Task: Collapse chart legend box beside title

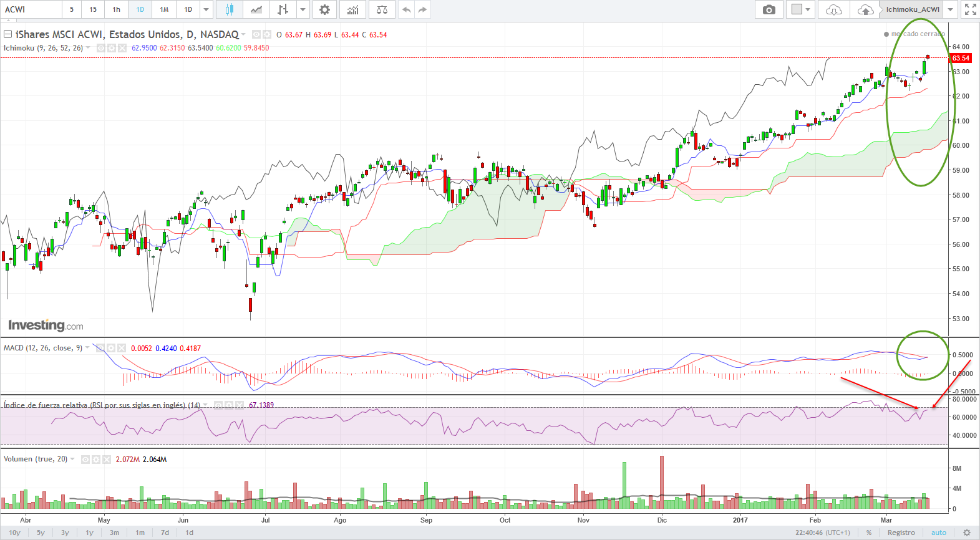Action: coord(8,34)
